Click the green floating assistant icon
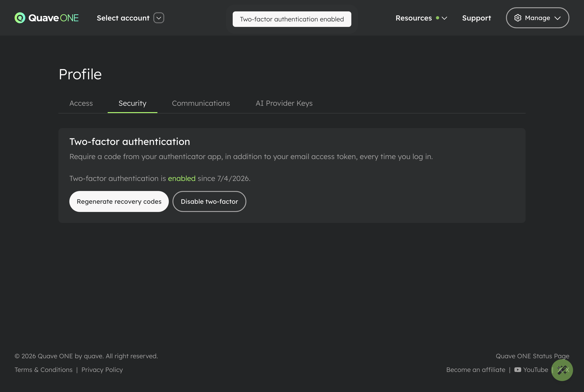This screenshot has height=392, width=584. point(562,370)
